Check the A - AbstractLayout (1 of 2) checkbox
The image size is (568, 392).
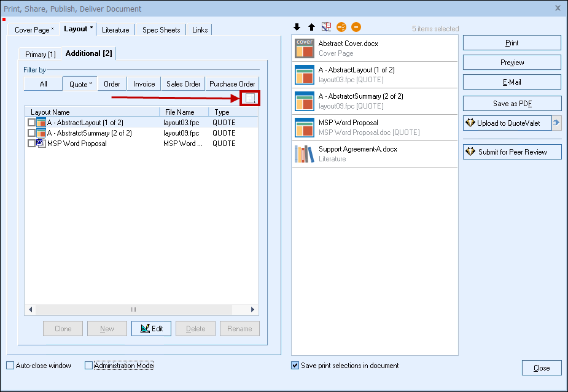(x=31, y=123)
